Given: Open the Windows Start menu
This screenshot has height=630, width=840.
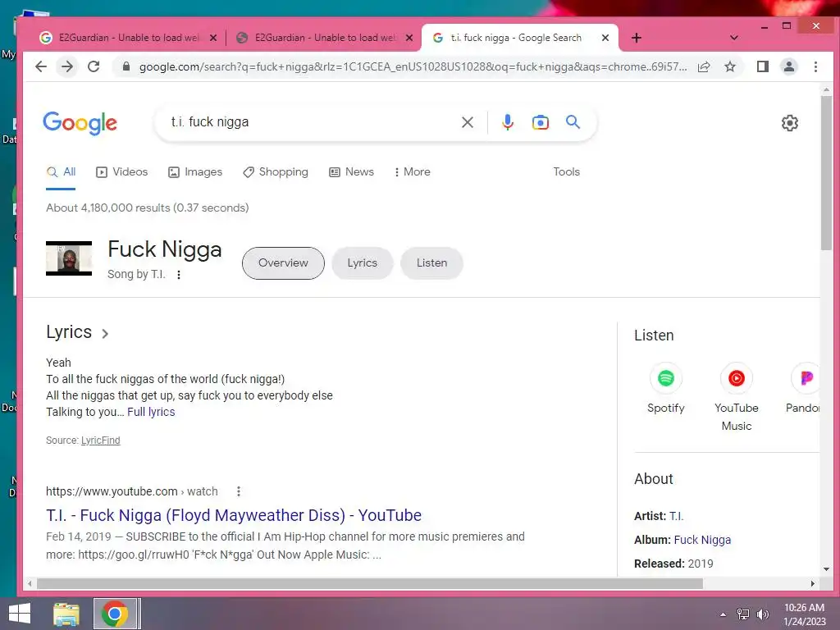Looking at the screenshot, I should pyautogui.click(x=20, y=614).
